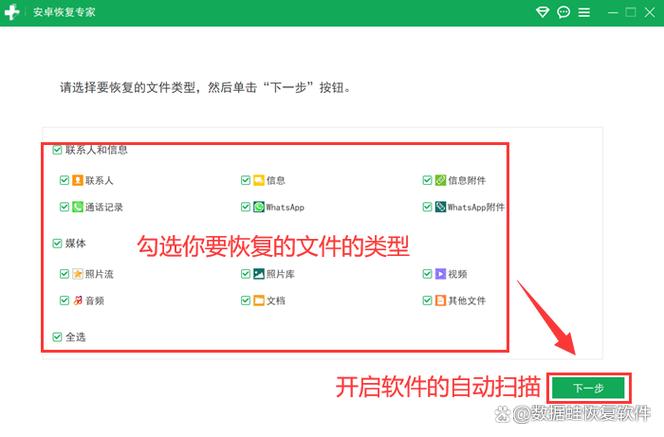664x437 pixels.
Task: Click the orange 其他文件 icon
Action: click(440, 300)
